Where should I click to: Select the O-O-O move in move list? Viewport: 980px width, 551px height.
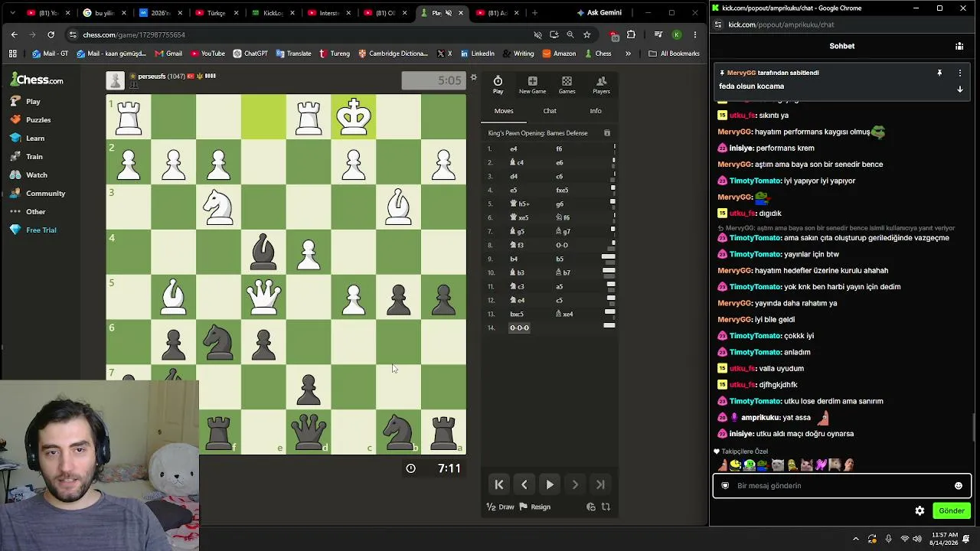coord(519,328)
